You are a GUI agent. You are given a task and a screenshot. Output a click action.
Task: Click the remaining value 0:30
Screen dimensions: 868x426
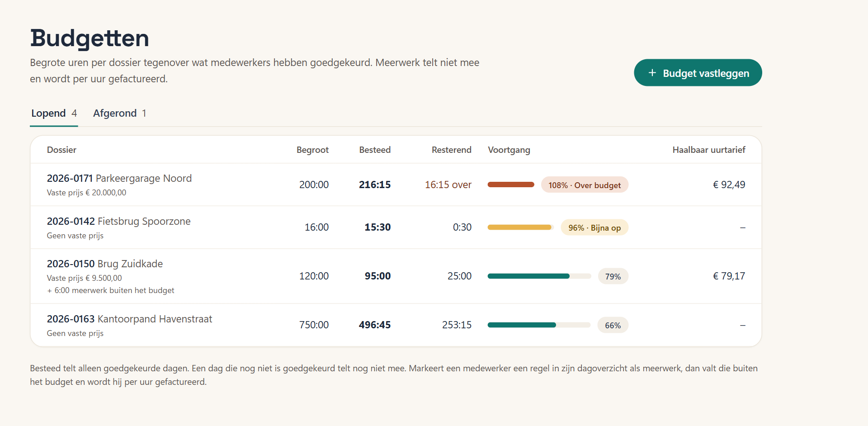click(x=462, y=227)
